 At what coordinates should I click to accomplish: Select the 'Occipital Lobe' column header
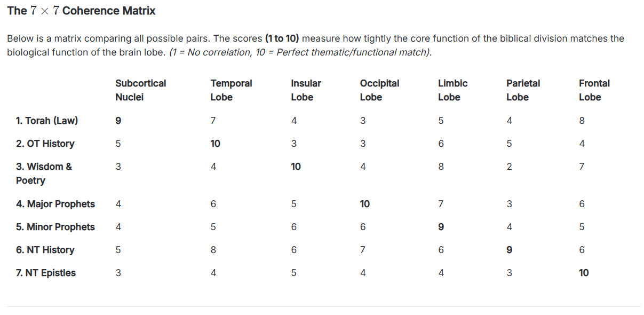[x=379, y=90]
